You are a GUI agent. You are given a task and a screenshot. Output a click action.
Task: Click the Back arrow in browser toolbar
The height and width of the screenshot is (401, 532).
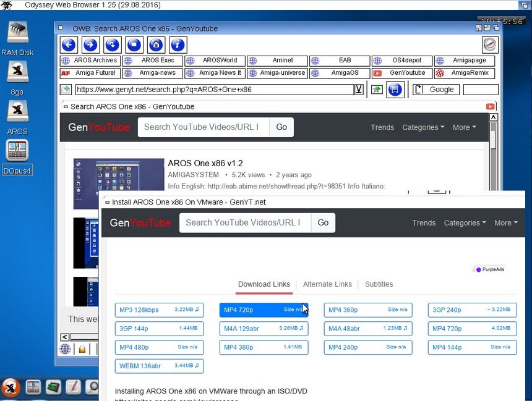69,44
